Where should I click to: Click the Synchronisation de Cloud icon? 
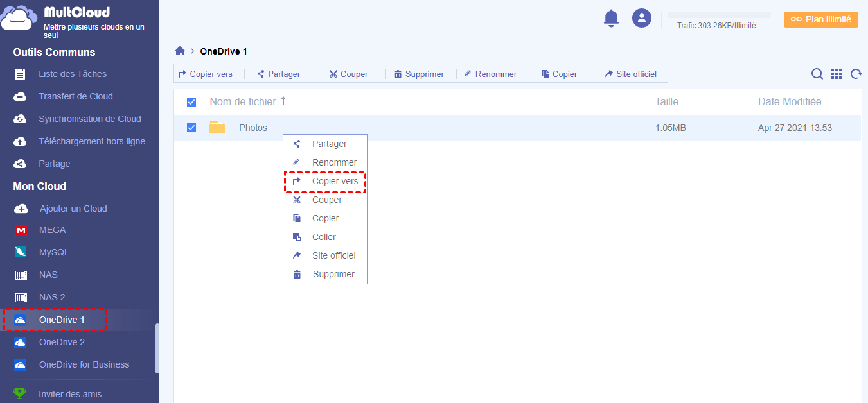click(x=20, y=119)
